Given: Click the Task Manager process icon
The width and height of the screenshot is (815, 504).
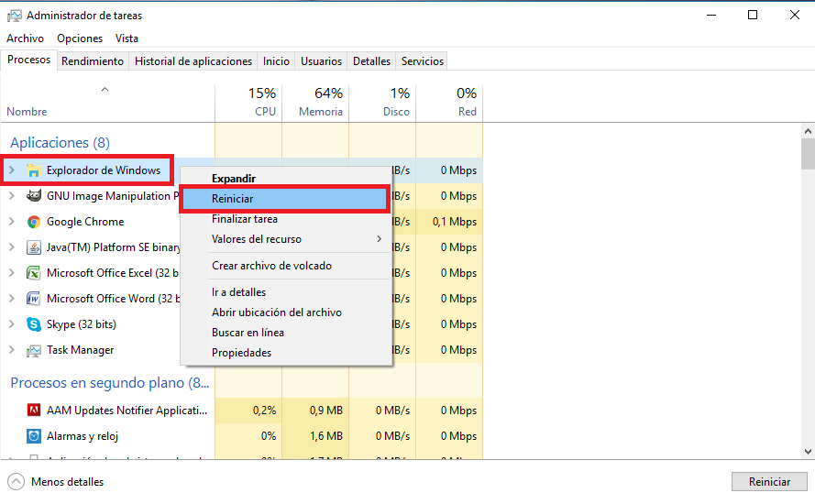Looking at the screenshot, I should tap(34, 350).
